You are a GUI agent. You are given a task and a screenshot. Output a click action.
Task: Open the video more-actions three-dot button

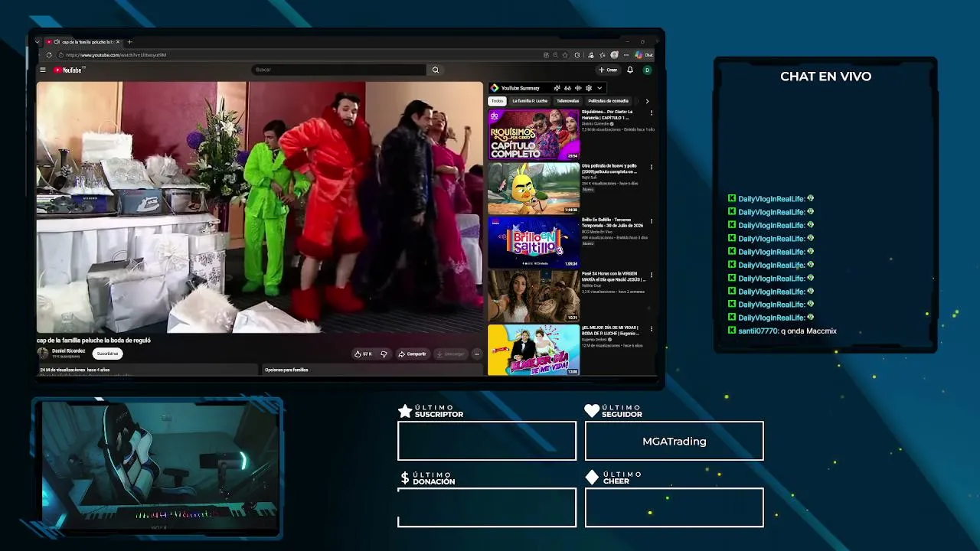(x=476, y=354)
